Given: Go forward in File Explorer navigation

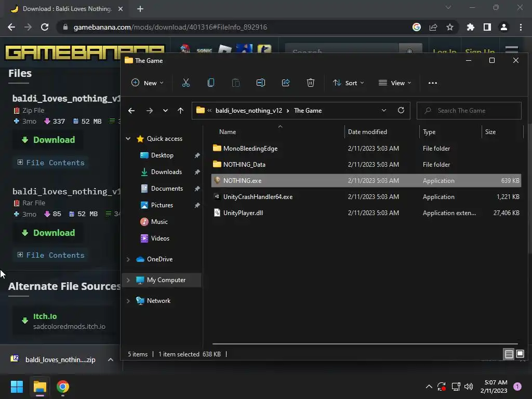Looking at the screenshot, I should pos(149,111).
